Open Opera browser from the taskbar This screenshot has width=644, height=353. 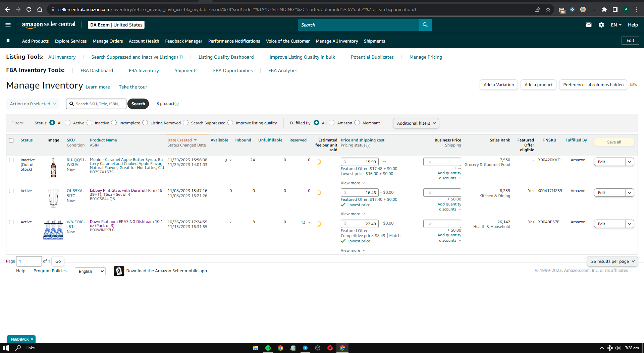330,348
